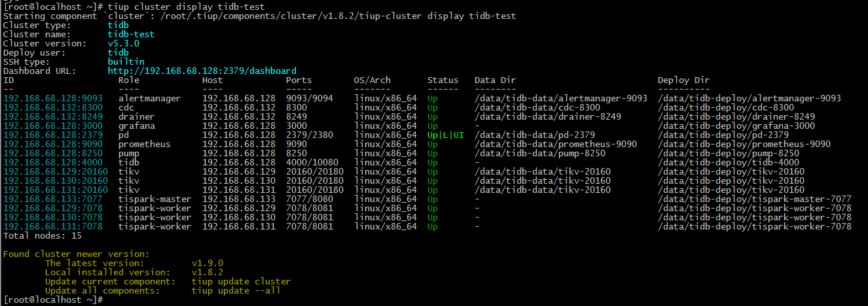
Task: Click the cdc role name
Action: [126, 107]
